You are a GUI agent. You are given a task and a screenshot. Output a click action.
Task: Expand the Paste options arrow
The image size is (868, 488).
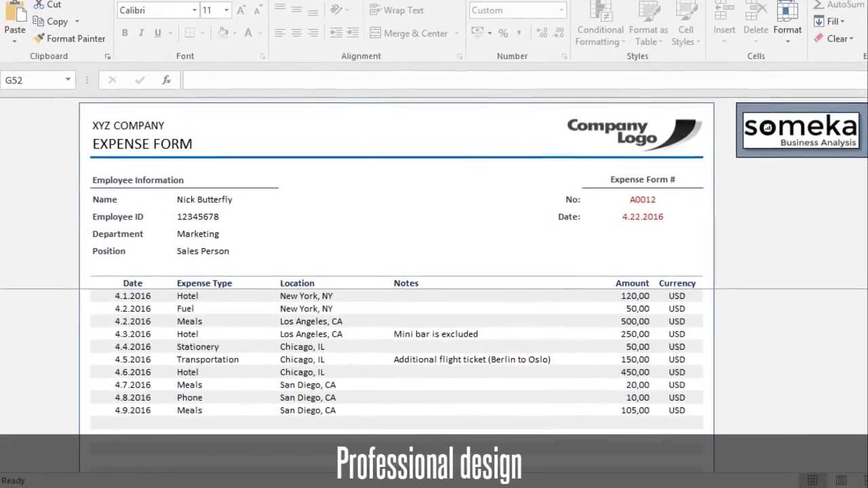[x=14, y=41]
